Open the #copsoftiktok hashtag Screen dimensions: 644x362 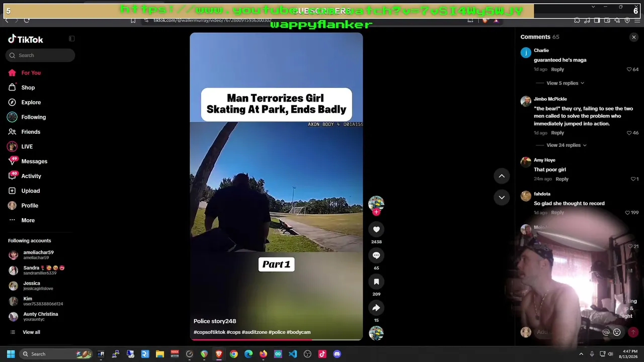click(209, 332)
